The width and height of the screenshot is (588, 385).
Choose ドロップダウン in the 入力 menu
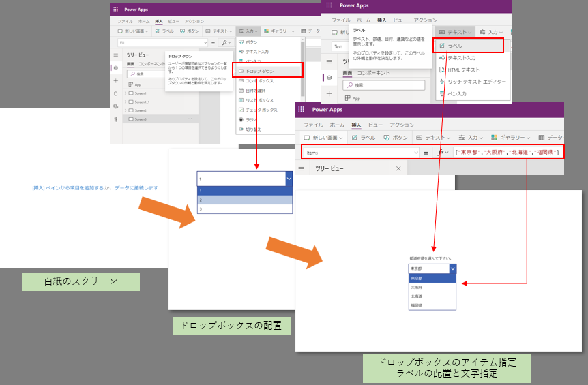pos(267,71)
